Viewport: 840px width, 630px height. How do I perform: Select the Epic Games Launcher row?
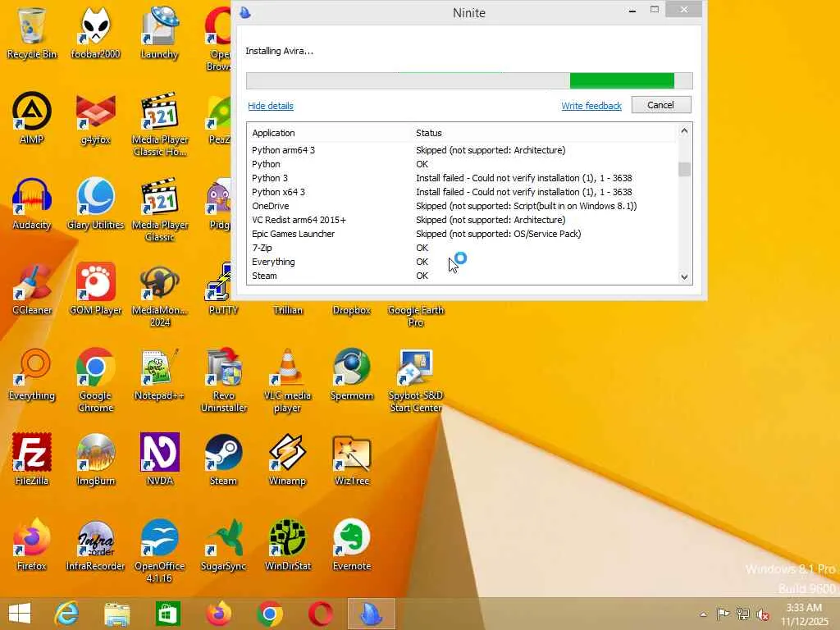point(463,234)
